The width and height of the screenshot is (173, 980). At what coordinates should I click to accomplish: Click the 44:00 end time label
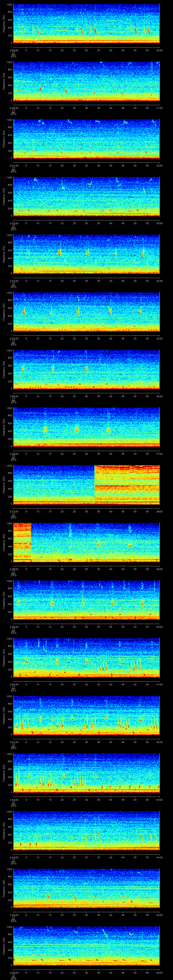159,858
